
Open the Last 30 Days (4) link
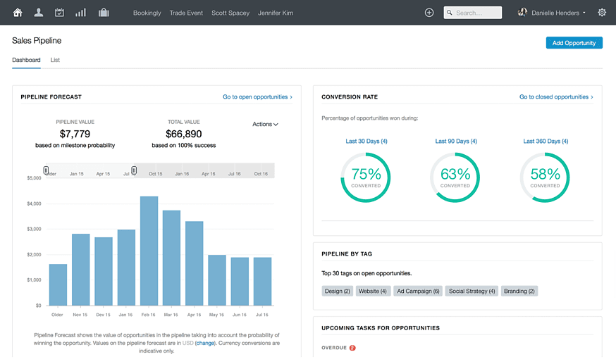tap(366, 142)
